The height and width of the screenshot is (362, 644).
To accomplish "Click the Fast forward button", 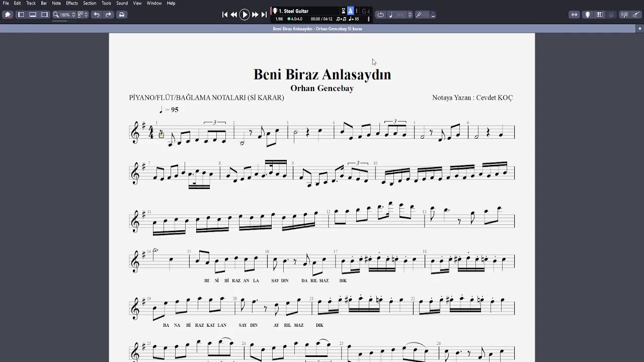I will point(255,15).
